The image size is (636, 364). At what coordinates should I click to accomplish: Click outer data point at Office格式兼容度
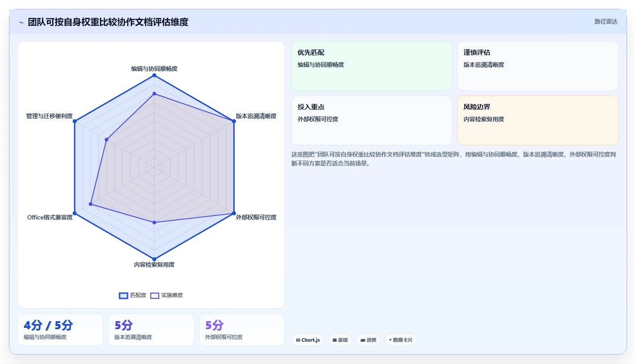click(75, 213)
